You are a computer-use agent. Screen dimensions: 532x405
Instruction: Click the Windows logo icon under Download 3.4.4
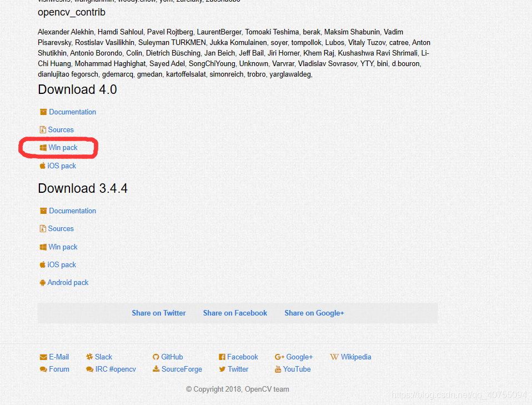43,247
